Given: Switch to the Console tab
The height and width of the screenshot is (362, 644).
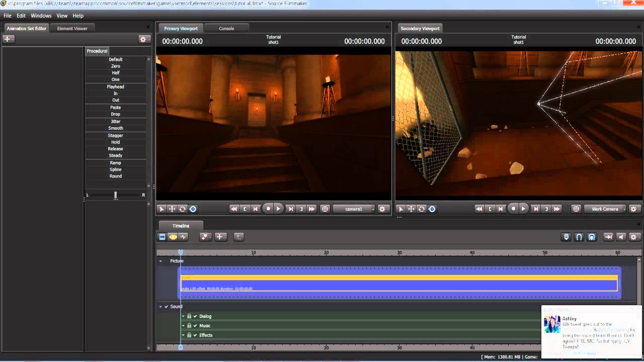Looking at the screenshot, I should click(x=226, y=29).
